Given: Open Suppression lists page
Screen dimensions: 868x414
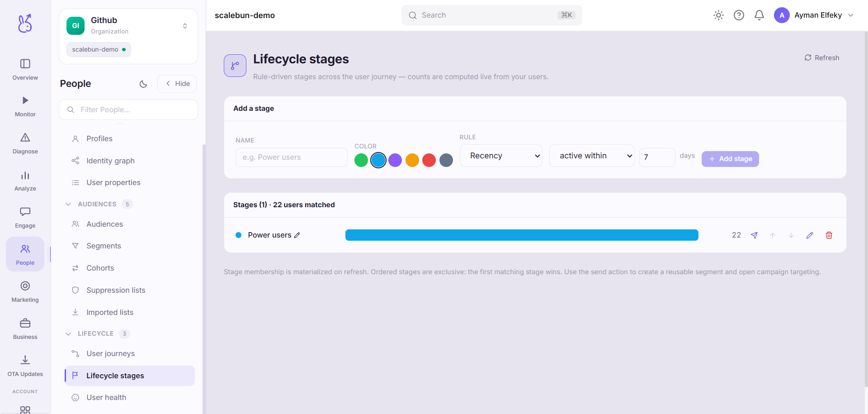Looking at the screenshot, I should click(x=130, y=290).
